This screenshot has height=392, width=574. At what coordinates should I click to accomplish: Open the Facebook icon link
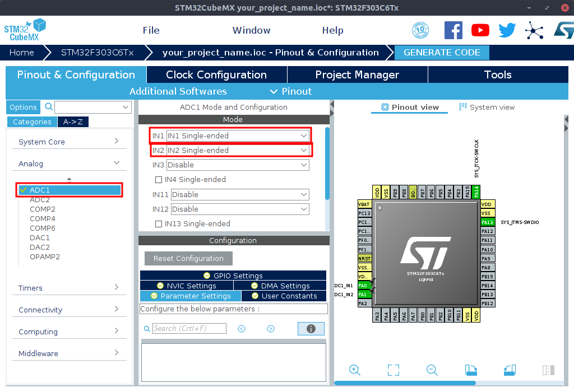click(453, 30)
